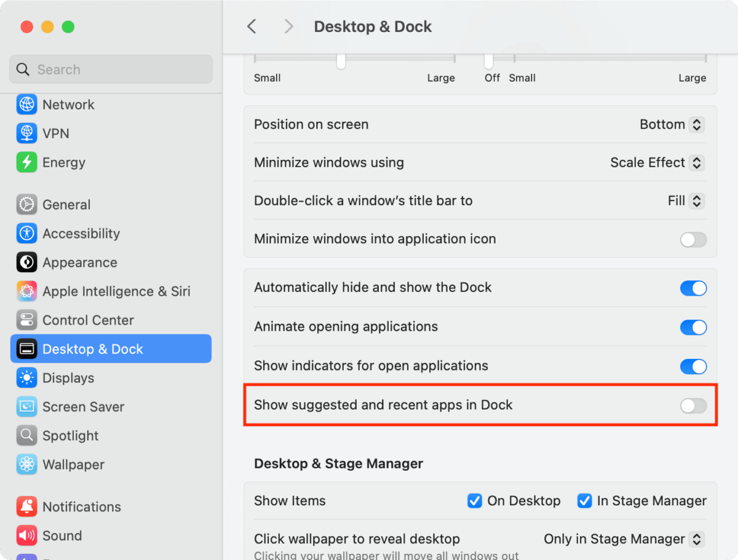
Task: Uncheck In Stage Manager checkbox
Action: 584,501
